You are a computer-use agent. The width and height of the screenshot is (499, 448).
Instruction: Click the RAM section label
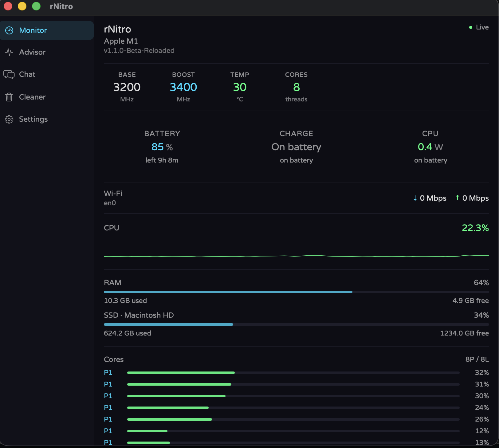click(112, 283)
